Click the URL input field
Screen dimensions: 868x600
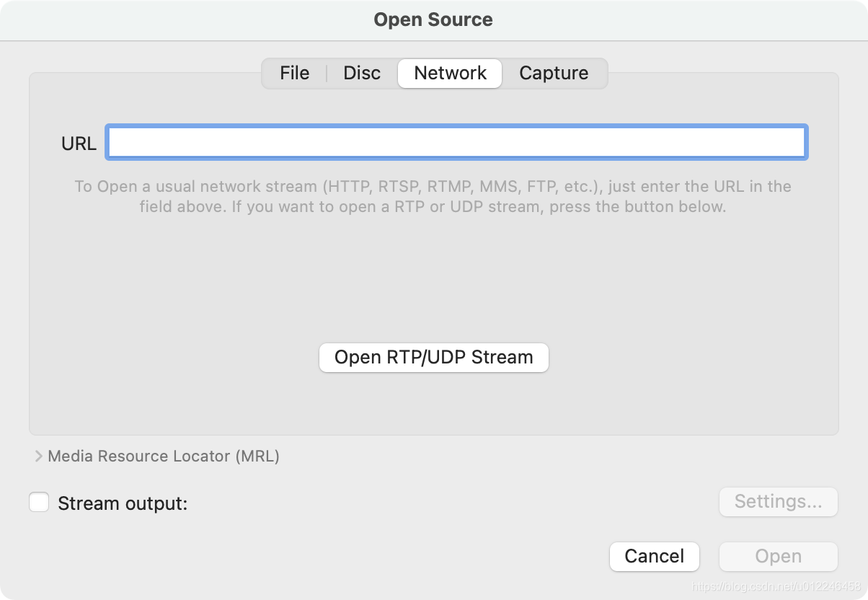456,142
